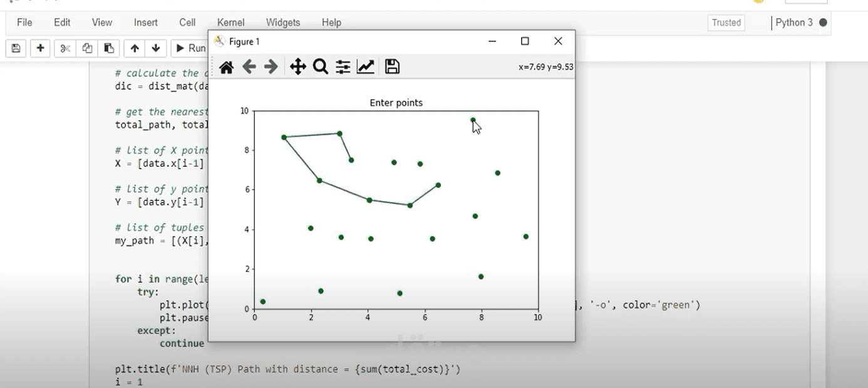Save notebook using Jupyter toolbar save icon
868x388 pixels.
tap(16, 48)
